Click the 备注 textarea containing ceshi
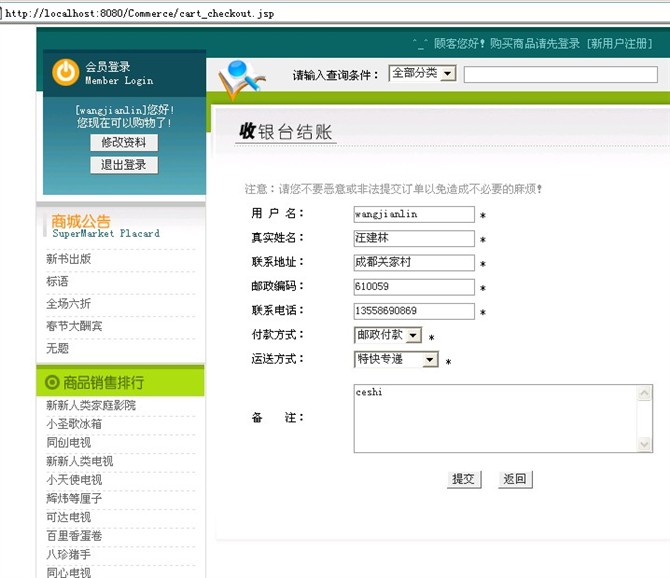The height and width of the screenshot is (578, 670). pos(503,418)
